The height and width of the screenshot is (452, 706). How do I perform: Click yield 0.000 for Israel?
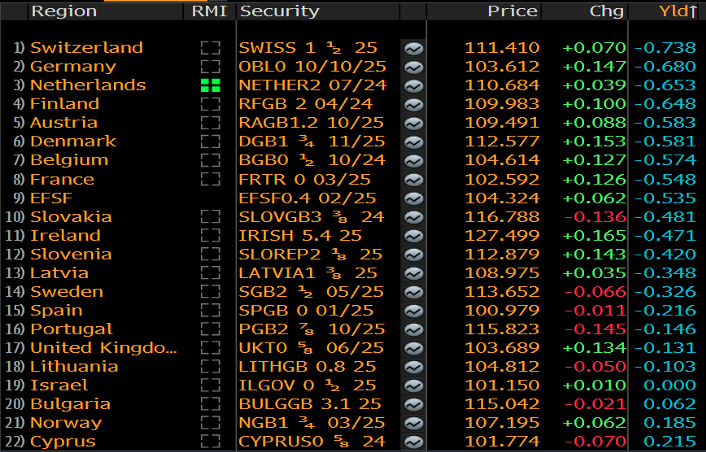[670, 385]
